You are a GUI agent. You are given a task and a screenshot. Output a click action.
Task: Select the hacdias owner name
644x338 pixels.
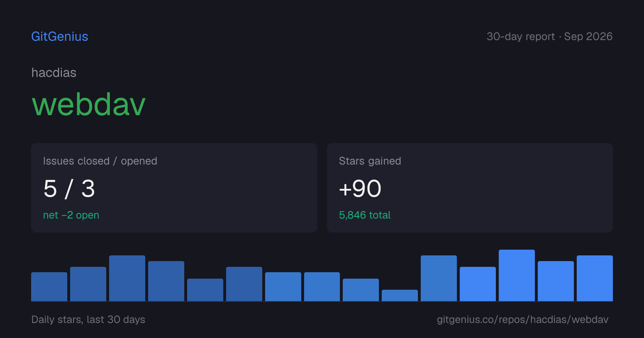(x=54, y=73)
